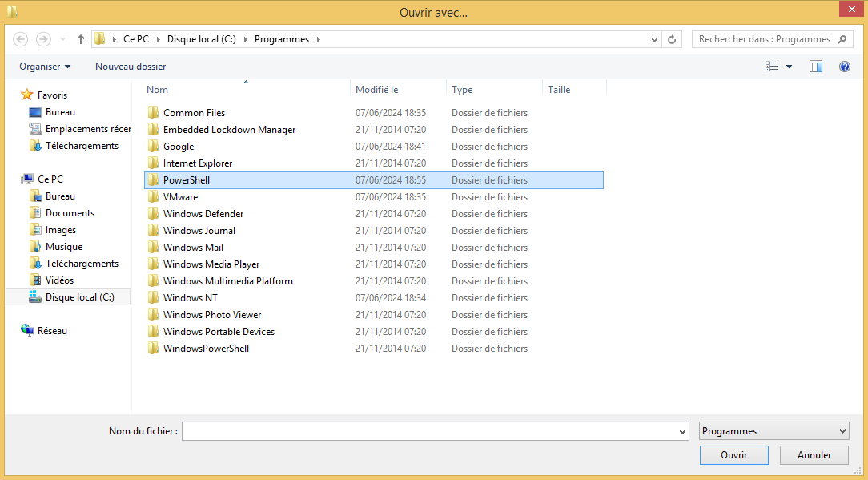Click the Windows Defender folder icon

[154, 214]
